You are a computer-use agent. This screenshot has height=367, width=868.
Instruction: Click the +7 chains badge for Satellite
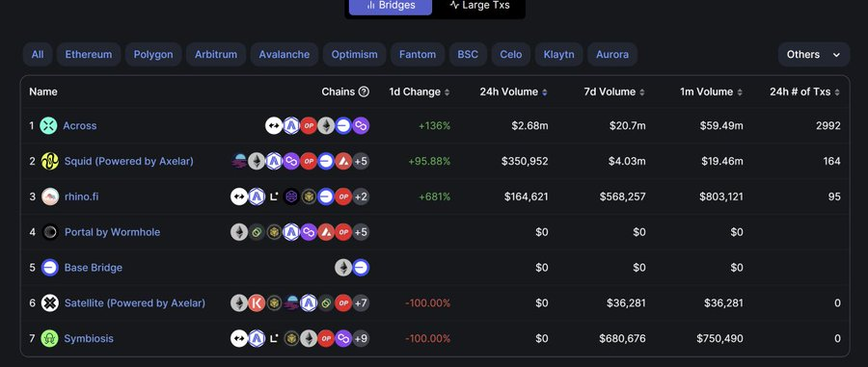[x=361, y=302]
